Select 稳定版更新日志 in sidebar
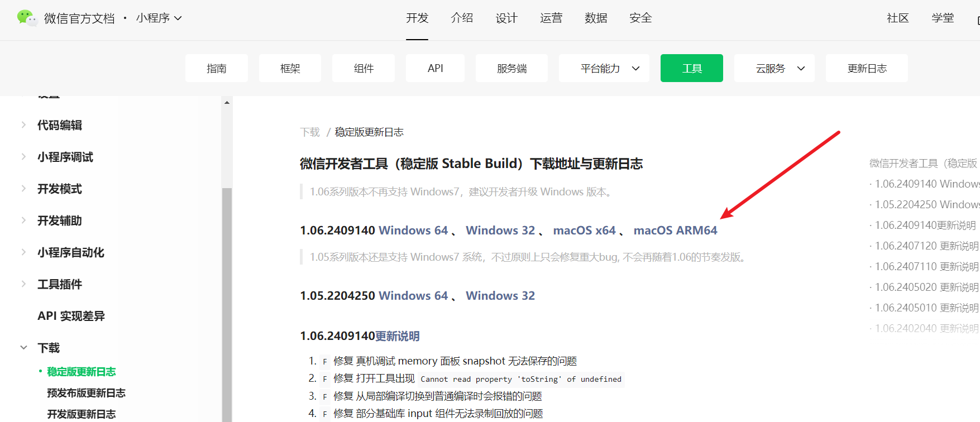The width and height of the screenshot is (980, 422). pos(82,372)
